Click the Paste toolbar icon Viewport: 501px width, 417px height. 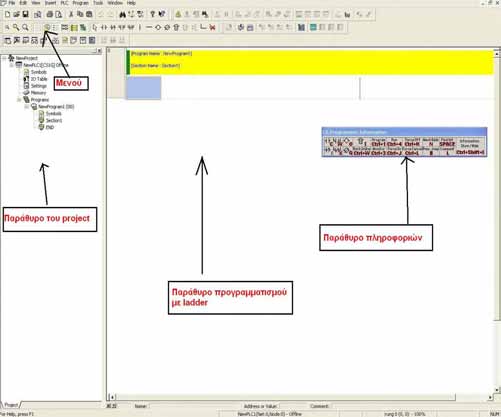click(89, 14)
